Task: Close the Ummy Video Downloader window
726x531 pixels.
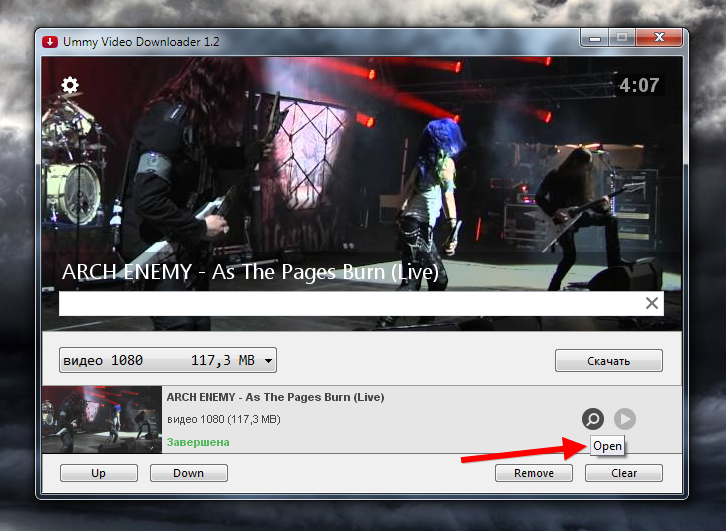Action: coord(659,38)
